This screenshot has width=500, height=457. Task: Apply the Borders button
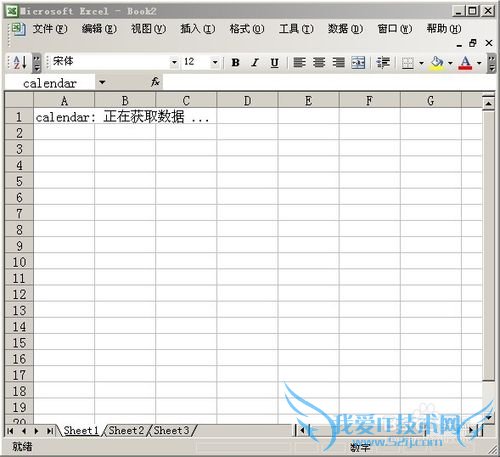407,63
